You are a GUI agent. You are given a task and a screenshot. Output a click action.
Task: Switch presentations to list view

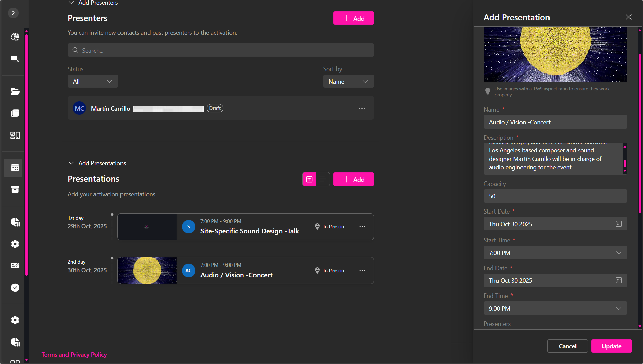click(323, 179)
